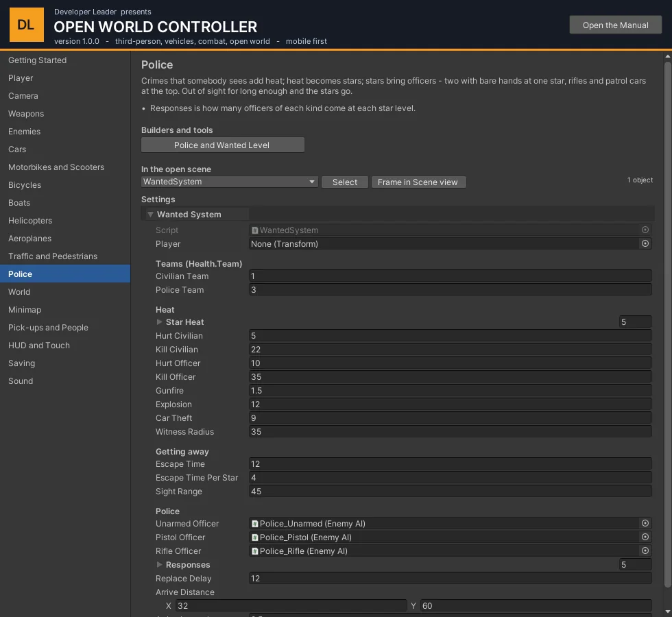Click the Open the Manual button
Screen dimensions: 672x617
[x=616, y=25]
